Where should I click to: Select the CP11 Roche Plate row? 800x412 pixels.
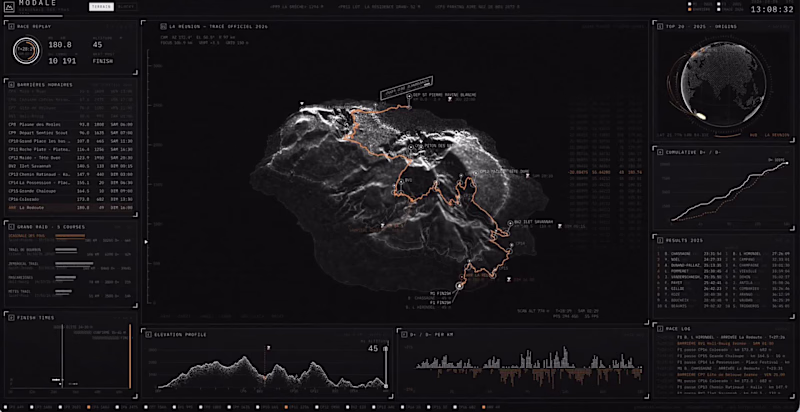(71, 149)
